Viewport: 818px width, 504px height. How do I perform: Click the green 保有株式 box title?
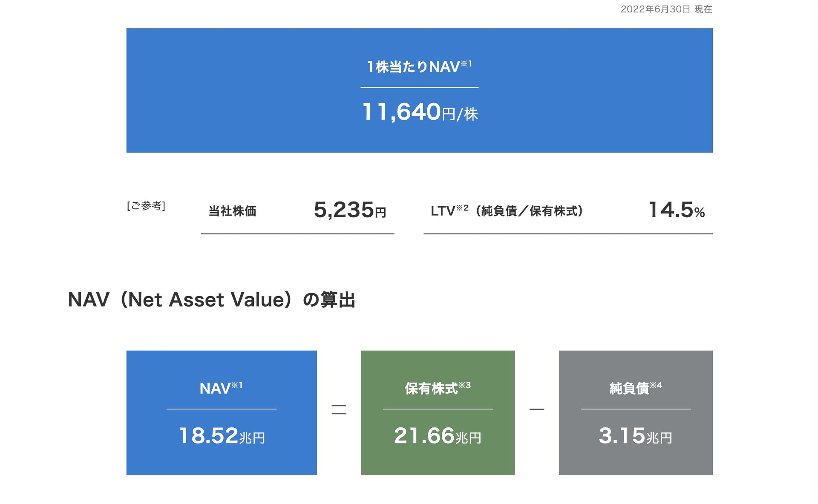(431, 388)
